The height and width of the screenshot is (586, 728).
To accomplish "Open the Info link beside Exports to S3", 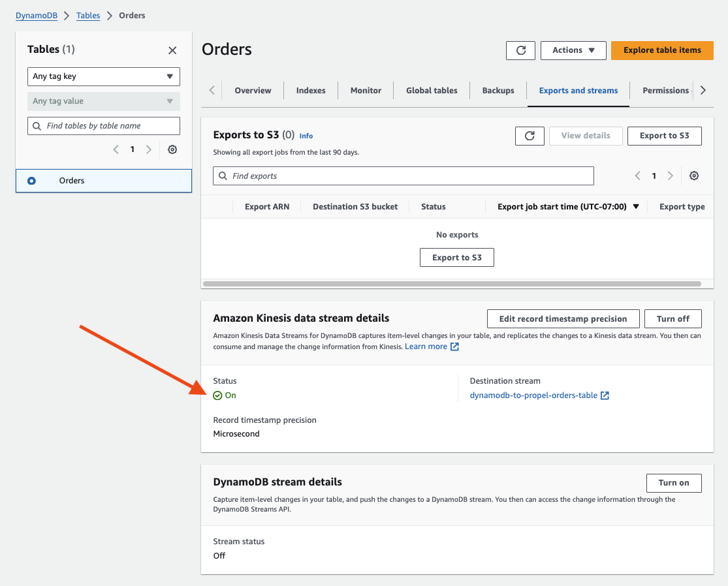I will 306,136.
